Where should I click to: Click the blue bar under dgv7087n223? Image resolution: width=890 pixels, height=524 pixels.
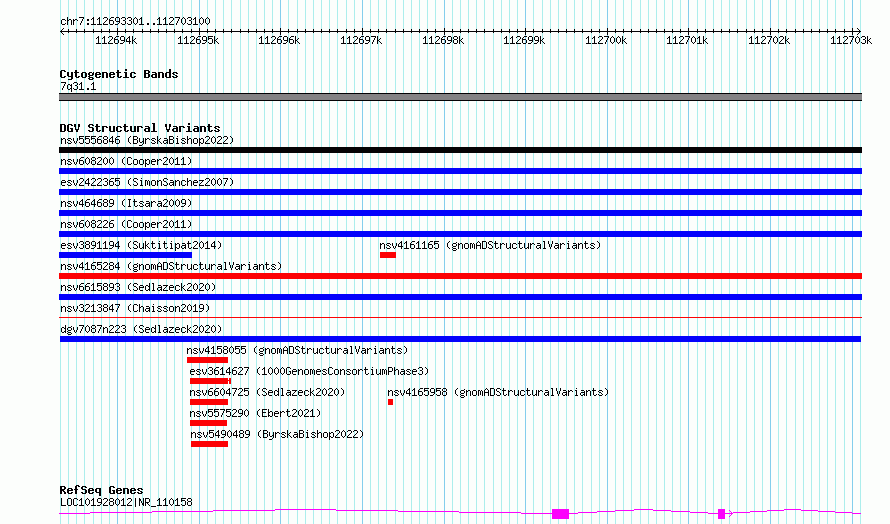(x=460, y=339)
